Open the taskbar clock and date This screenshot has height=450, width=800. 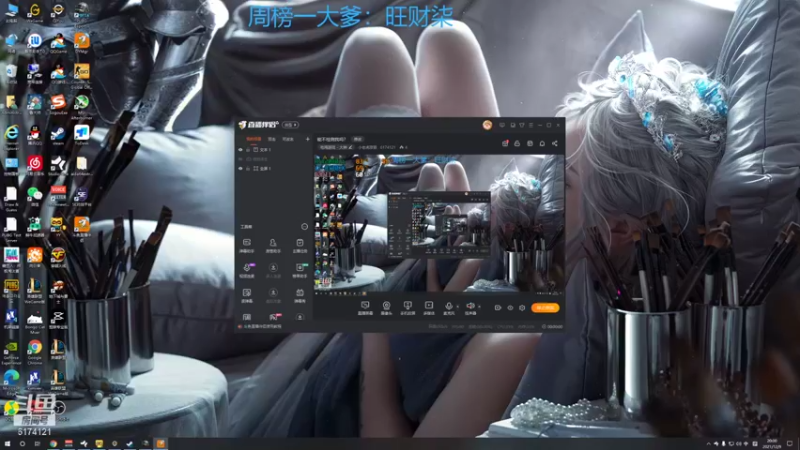click(772, 444)
